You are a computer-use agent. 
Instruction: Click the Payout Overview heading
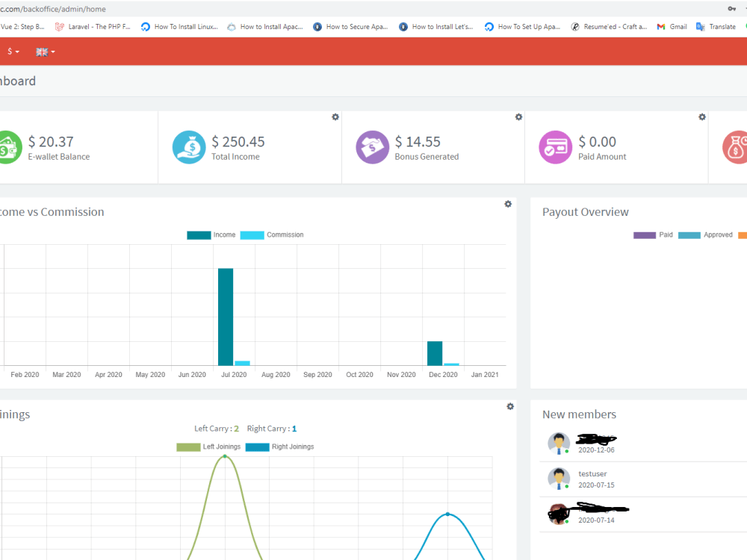click(586, 212)
